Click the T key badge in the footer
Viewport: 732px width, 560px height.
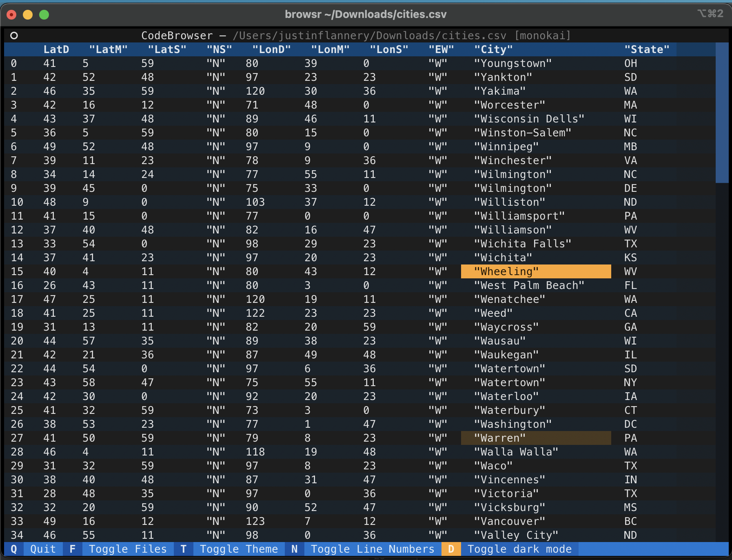click(x=184, y=549)
